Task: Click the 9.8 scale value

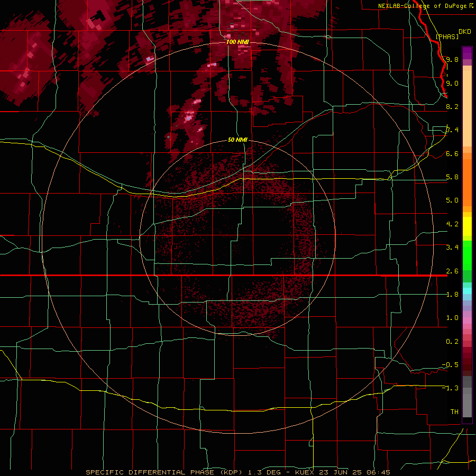Action: pyautogui.click(x=452, y=59)
